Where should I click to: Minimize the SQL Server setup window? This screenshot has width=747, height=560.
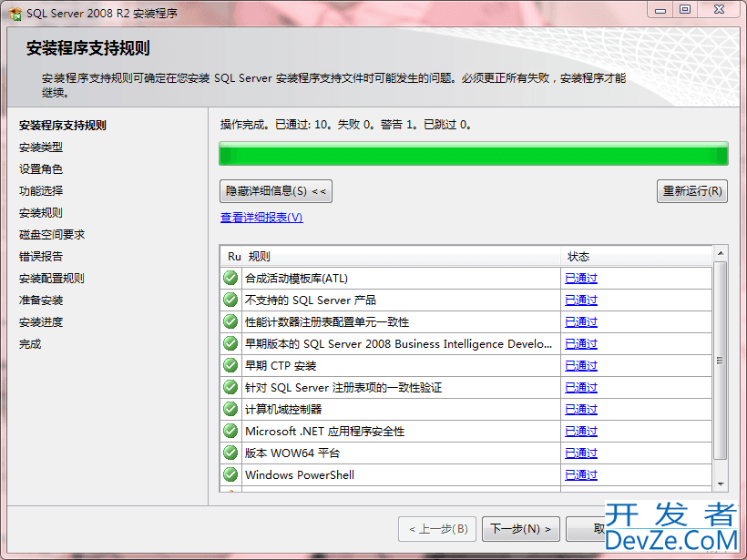[x=660, y=9]
